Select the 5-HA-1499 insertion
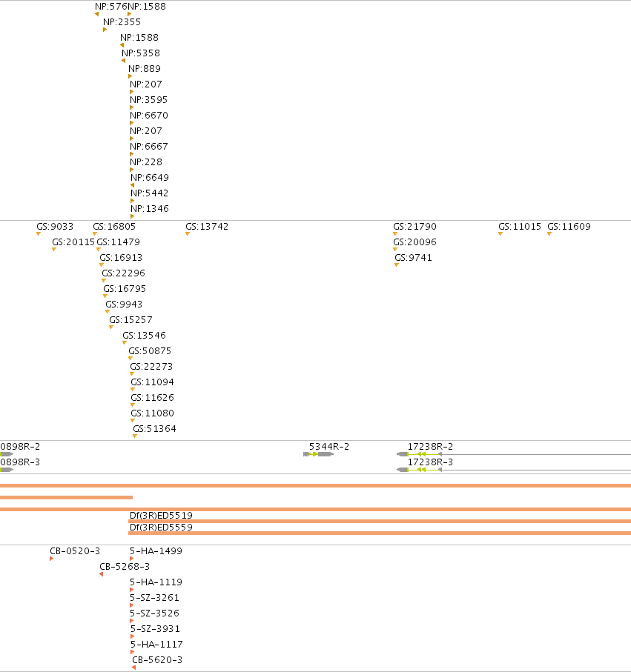 pyautogui.click(x=156, y=551)
